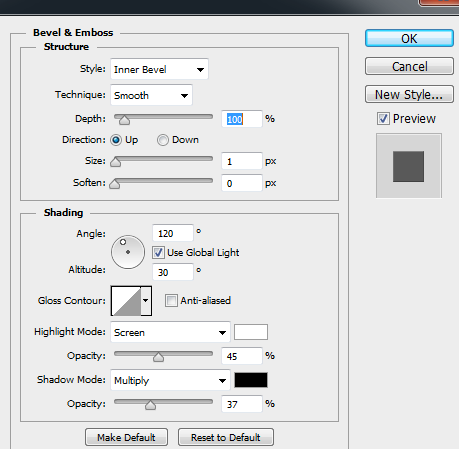This screenshot has width=459, height=449.
Task: Select the Up direction radio button
Action: point(116,140)
